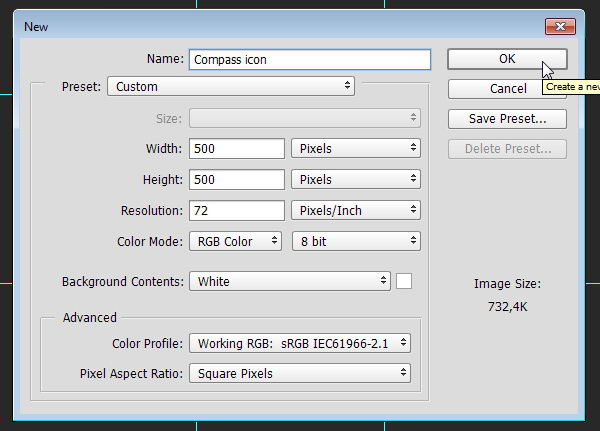Click the Pixel Aspect Ratio label
Screen dimensions: 600x431
tap(131, 374)
